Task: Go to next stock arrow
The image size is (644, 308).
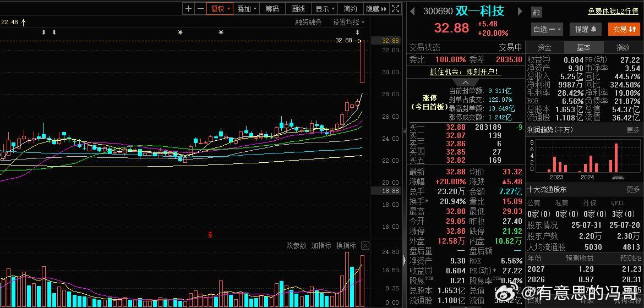Action: pyautogui.click(x=520, y=11)
